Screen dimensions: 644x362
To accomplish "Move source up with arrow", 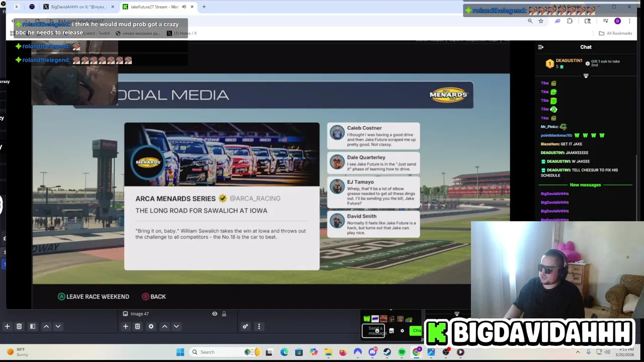I will [x=165, y=326].
